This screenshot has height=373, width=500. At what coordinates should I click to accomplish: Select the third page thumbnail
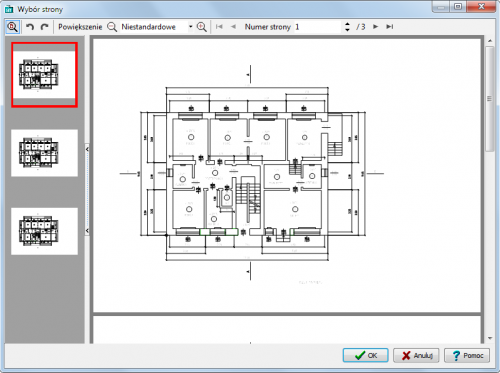(44, 231)
